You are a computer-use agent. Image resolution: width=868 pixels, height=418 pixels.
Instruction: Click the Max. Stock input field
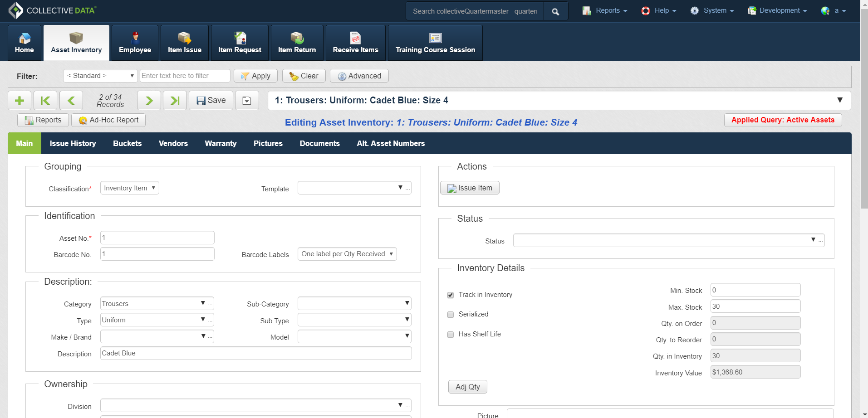[755, 306]
